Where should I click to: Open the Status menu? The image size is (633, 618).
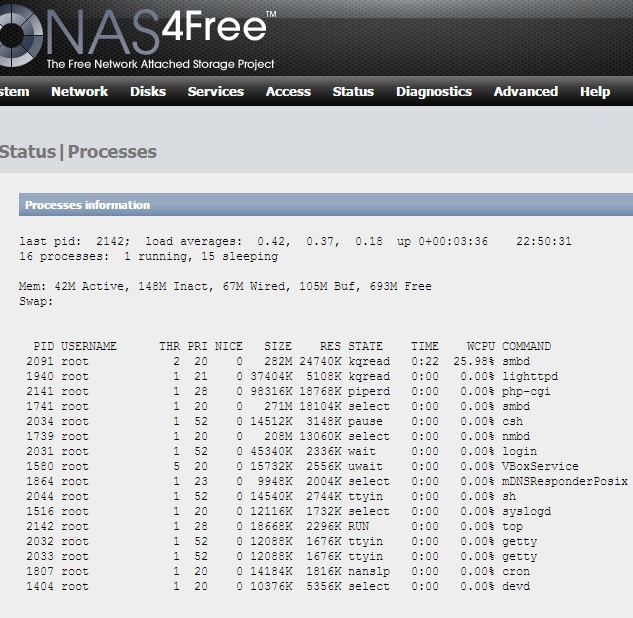tap(353, 92)
